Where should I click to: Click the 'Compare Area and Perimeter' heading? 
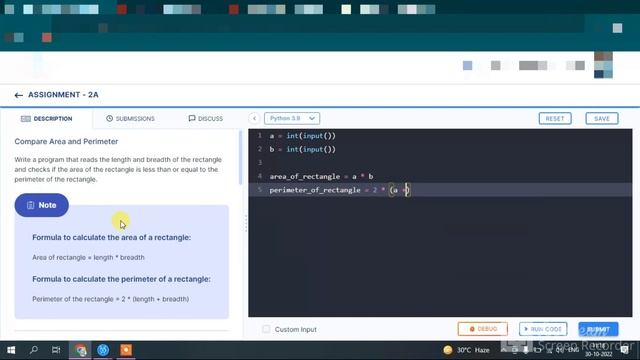click(x=66, y=142)
